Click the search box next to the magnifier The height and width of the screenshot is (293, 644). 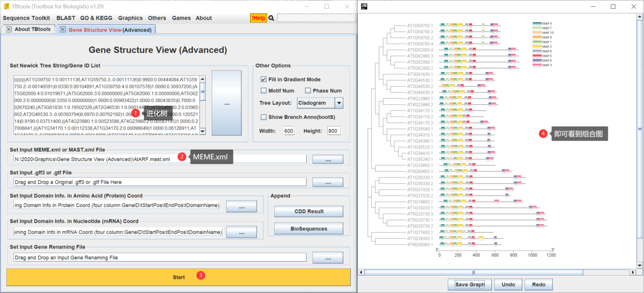tap(316, 18)
